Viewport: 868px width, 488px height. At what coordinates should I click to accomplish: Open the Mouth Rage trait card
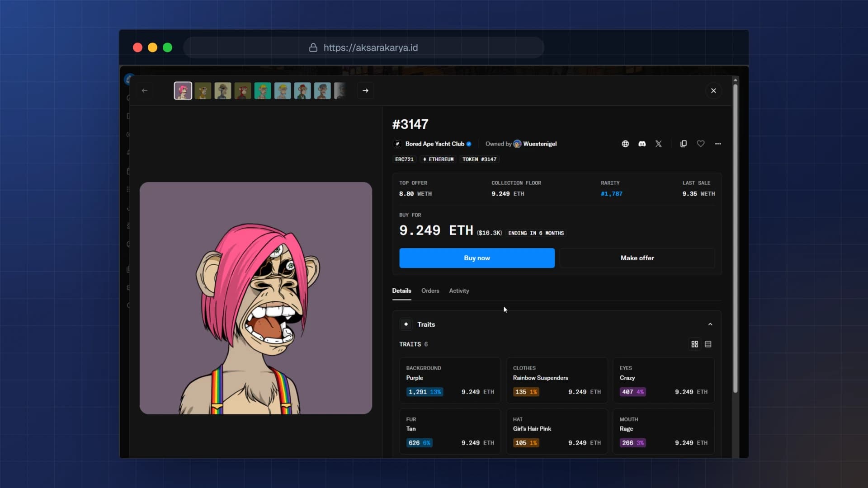[663, 432]
